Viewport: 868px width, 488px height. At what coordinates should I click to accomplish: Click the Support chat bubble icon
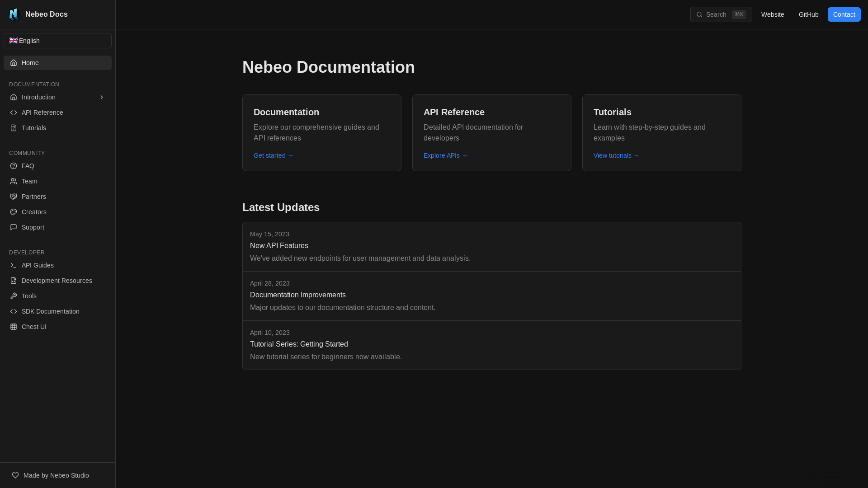pos(14,227)
